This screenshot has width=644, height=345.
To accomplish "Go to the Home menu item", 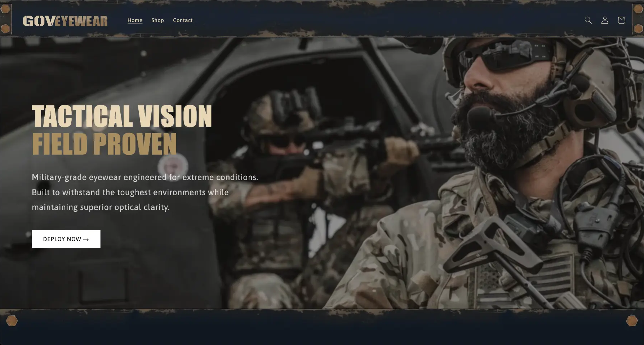I will (x=135, y=20).
